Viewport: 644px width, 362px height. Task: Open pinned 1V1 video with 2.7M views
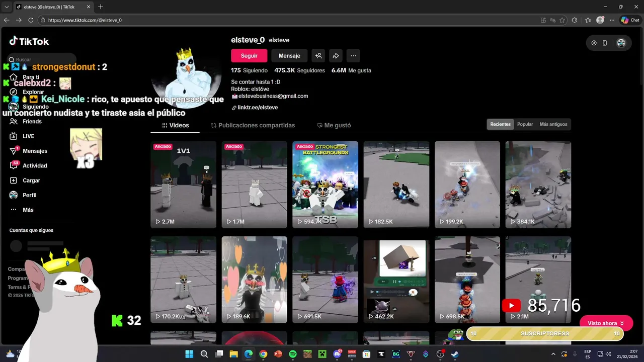pyautogui.click(x=183, y=185)
